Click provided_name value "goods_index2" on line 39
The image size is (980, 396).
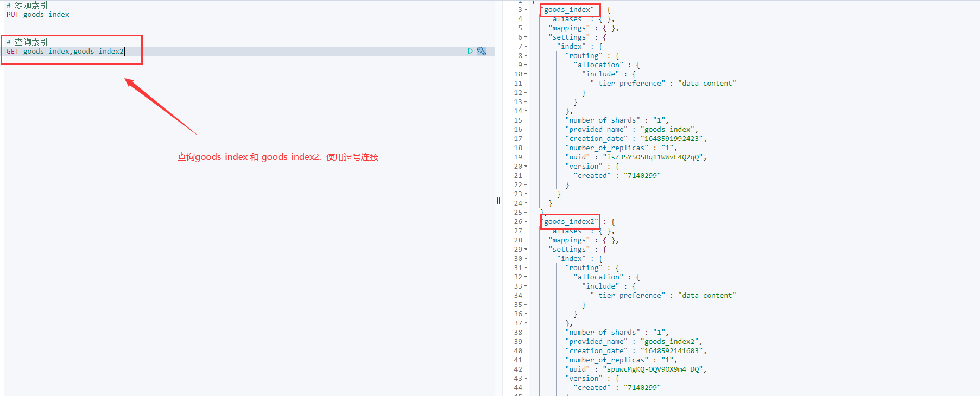(669, 342)
